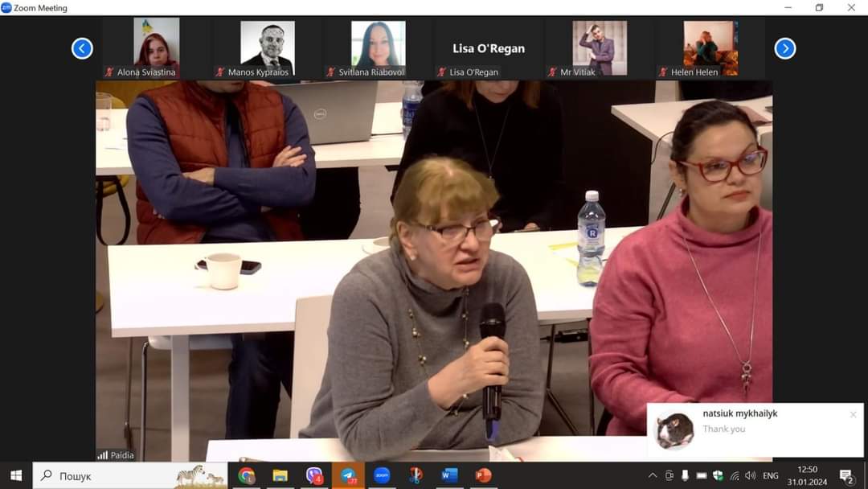Screen dimensions: 868x489
Task: Show previous participants with left arrow
Action: (82, 48)
